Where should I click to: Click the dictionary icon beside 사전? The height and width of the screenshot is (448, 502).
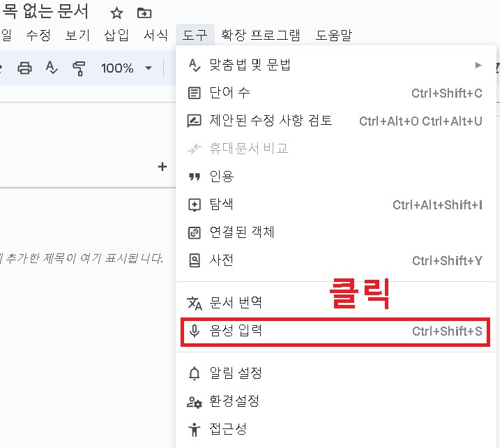click(195, 260)
